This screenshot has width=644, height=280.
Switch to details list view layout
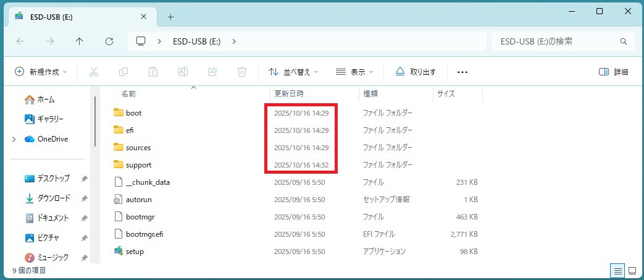click(x=617, y=271)
